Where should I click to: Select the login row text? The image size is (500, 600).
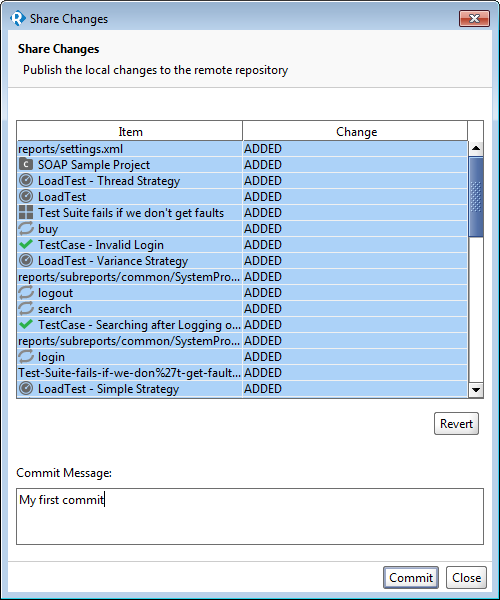pos(51,357)
